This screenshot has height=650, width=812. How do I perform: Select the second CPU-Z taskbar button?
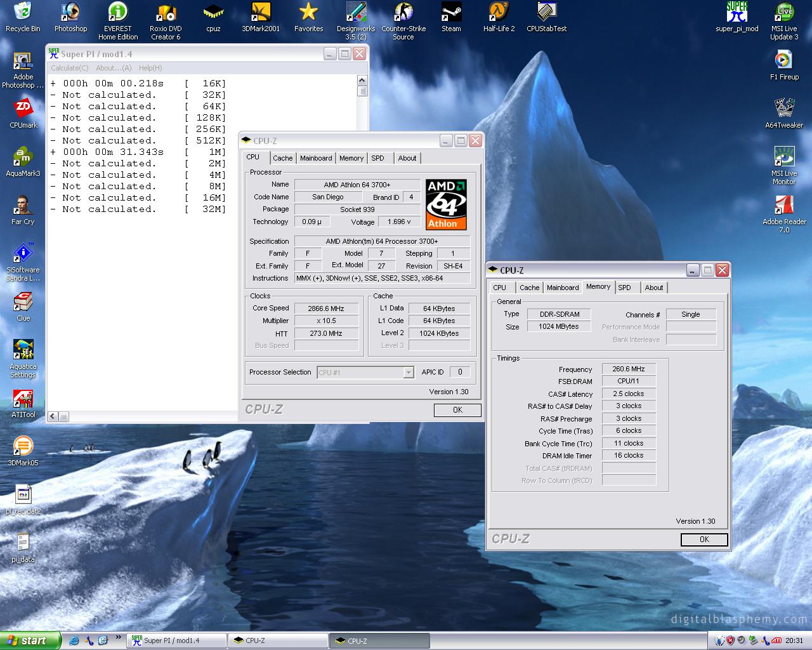pyautogui.click(x=380, y=640)
